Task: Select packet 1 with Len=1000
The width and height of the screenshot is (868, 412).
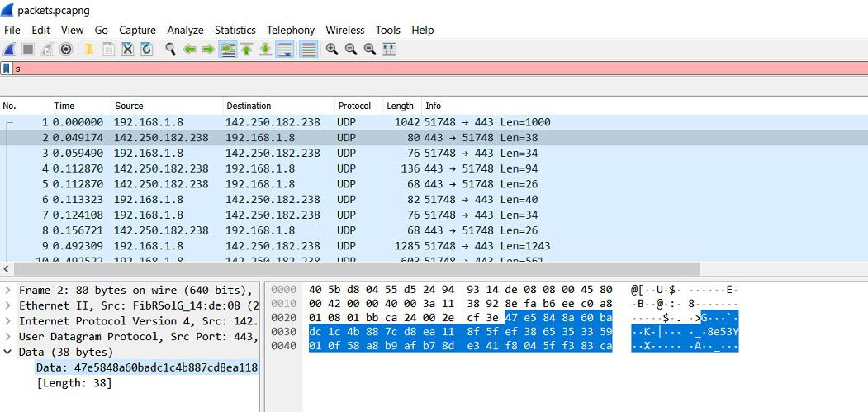Action: tap(434, 122)
